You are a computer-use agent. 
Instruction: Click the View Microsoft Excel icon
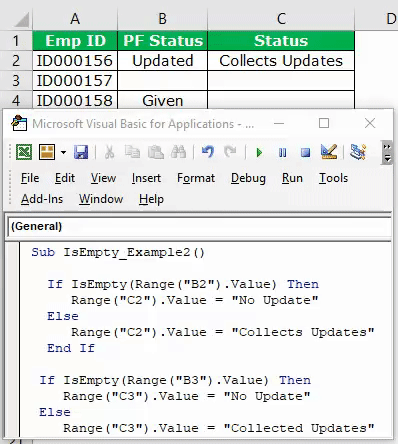coord(24,152)
